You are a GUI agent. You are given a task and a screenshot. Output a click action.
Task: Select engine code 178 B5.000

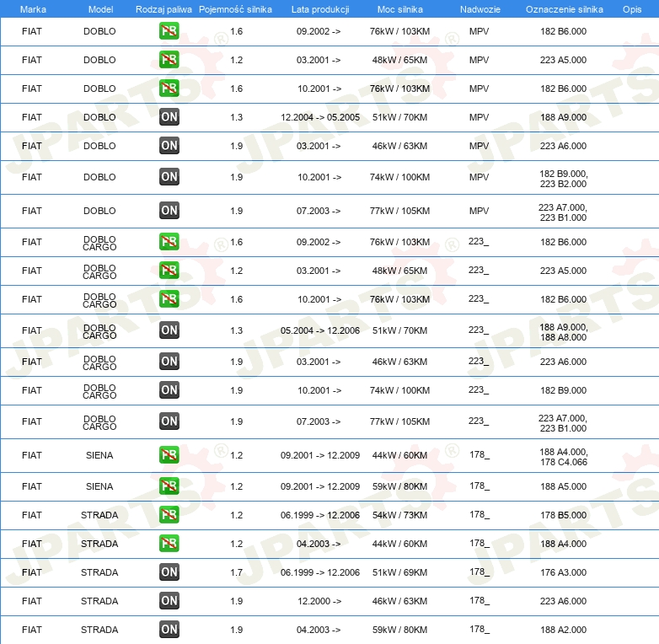(x=563, y=515)
